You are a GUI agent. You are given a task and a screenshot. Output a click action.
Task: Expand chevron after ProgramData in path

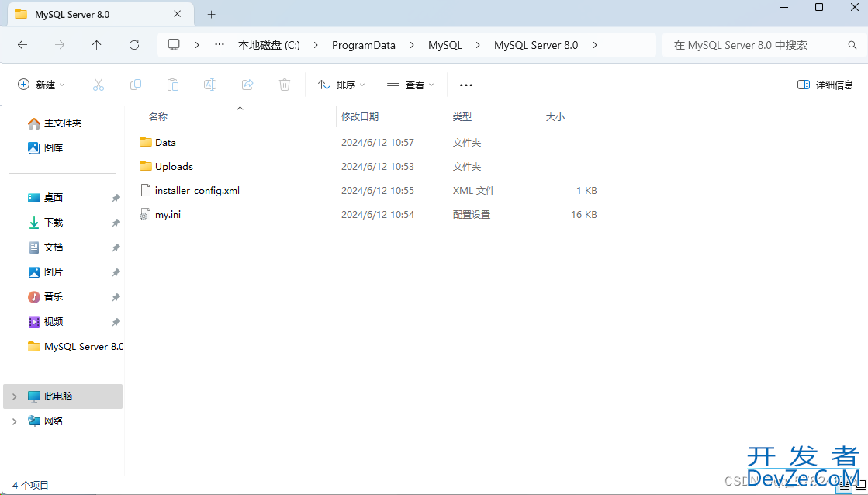[x=412, y=45]
